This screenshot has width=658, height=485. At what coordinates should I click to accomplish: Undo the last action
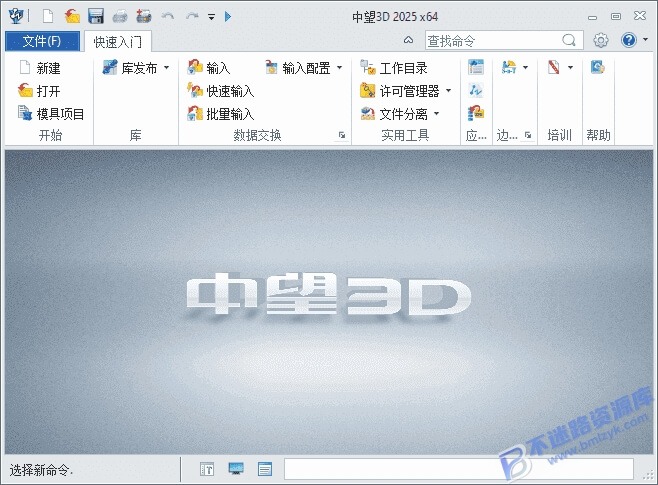click(168, 16)
